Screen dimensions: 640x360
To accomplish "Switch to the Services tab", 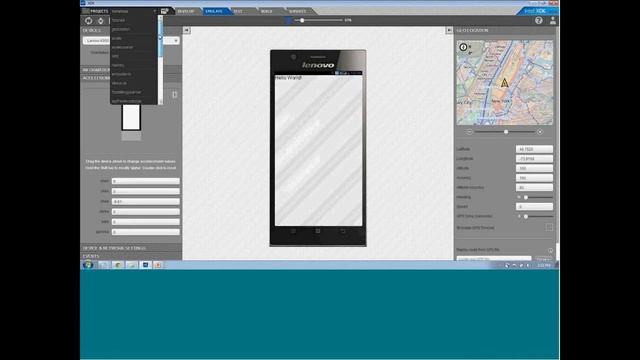I will (298, 11).
